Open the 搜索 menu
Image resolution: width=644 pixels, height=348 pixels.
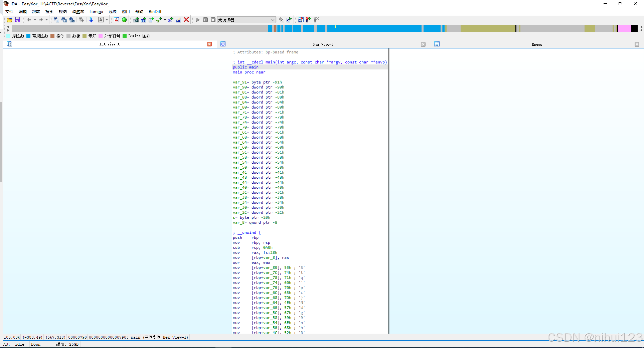pyautogui.click(x=49, y=11)
